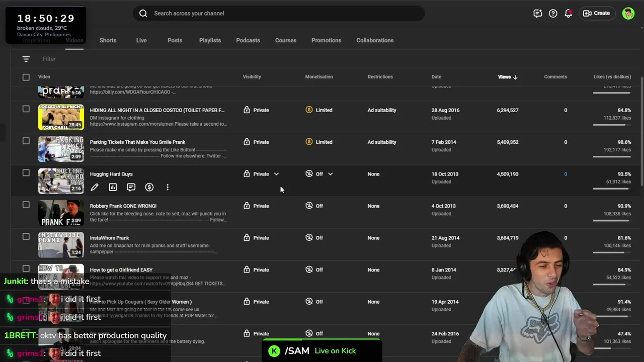
Task: Switch to the Courses tab
Action: pos(286,40)
